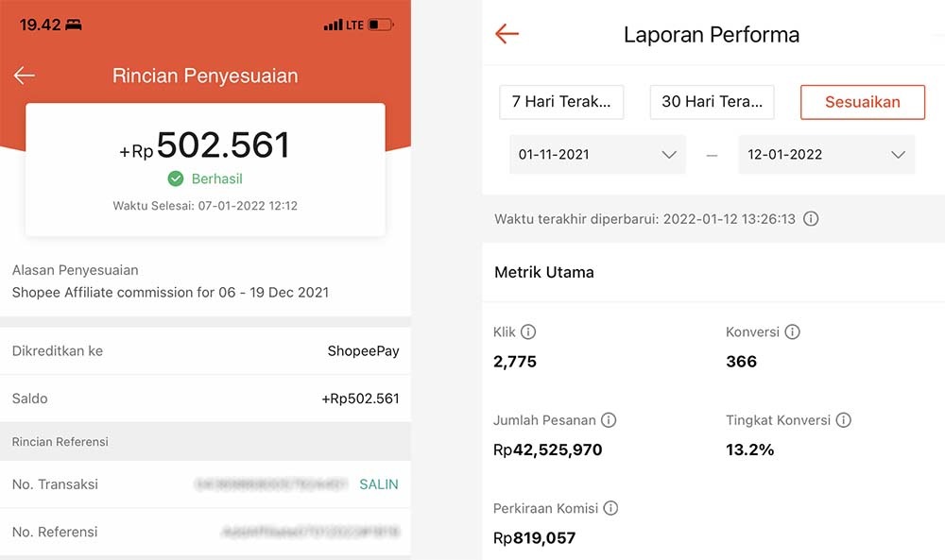
Task: Tap the white back arrow on Rincian Penyesuaian
Action: 25,76
